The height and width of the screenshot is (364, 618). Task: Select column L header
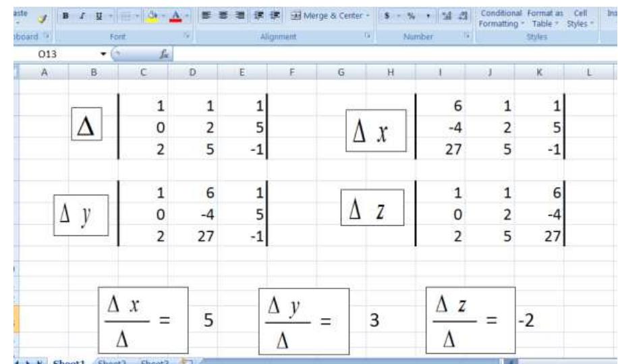(x=589, y=73)
